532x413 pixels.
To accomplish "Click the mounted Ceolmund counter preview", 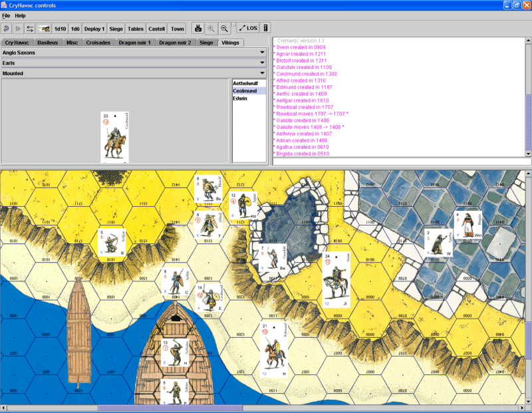I will [114, 137].
